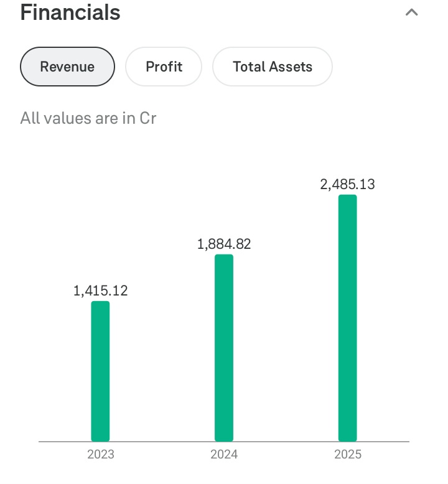Click the Financials heading

[70, 12]
